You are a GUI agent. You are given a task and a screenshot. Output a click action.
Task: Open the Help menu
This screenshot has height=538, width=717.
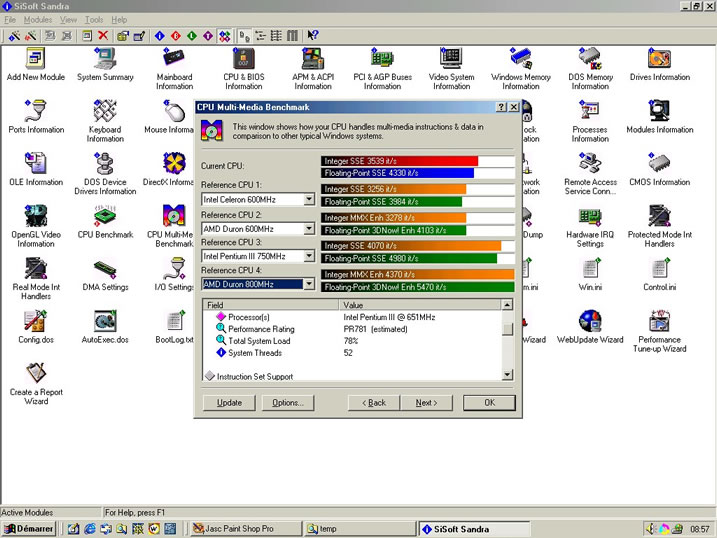click(119, 20)
